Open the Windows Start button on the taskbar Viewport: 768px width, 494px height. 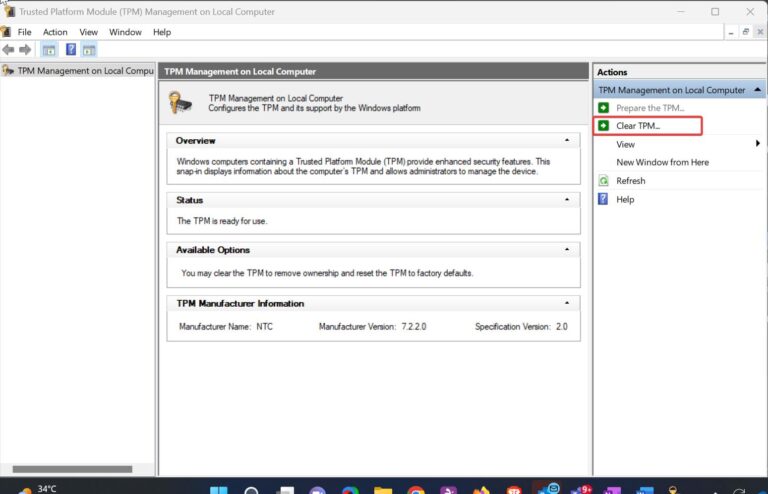click(218, 491)
